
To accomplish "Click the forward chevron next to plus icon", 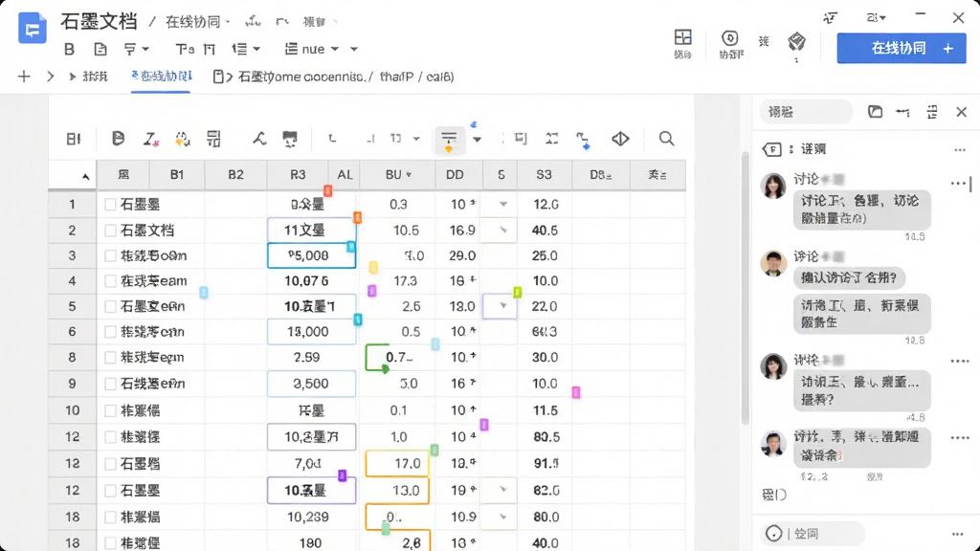I will pyautogui.click(x=50, y=77).
